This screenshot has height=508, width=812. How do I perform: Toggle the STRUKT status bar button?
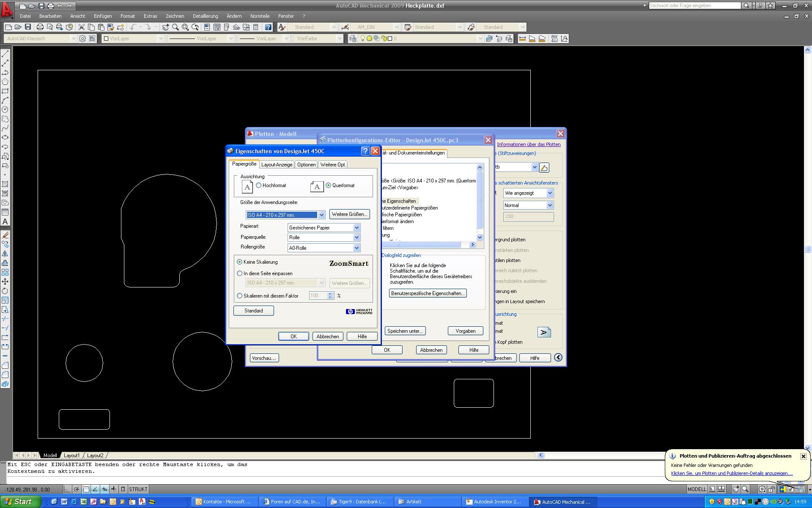pos(138,489)
